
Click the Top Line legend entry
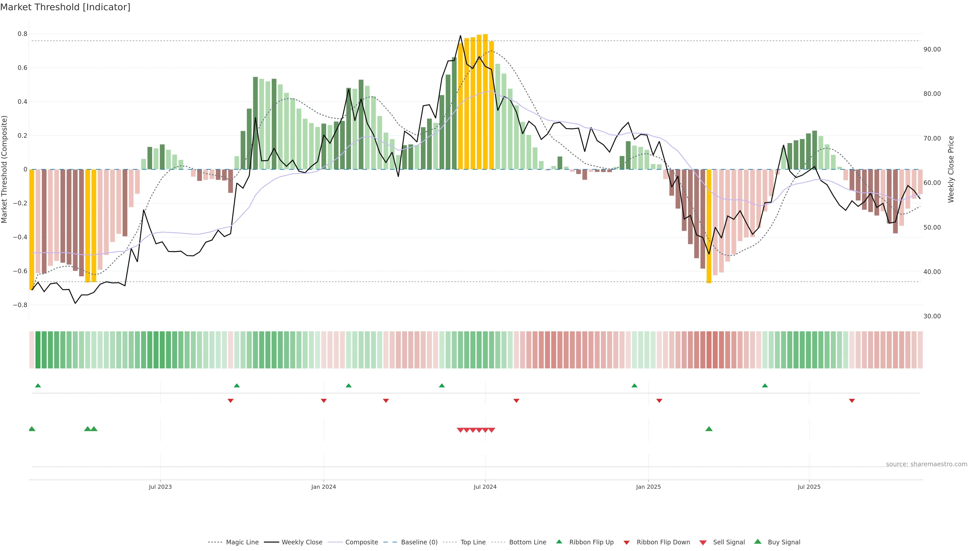(473, 542)
